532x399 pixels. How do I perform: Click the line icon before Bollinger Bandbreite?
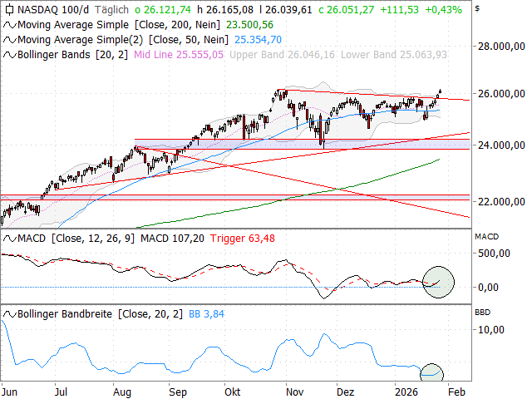pyautogui.click(x=9, y=314)
